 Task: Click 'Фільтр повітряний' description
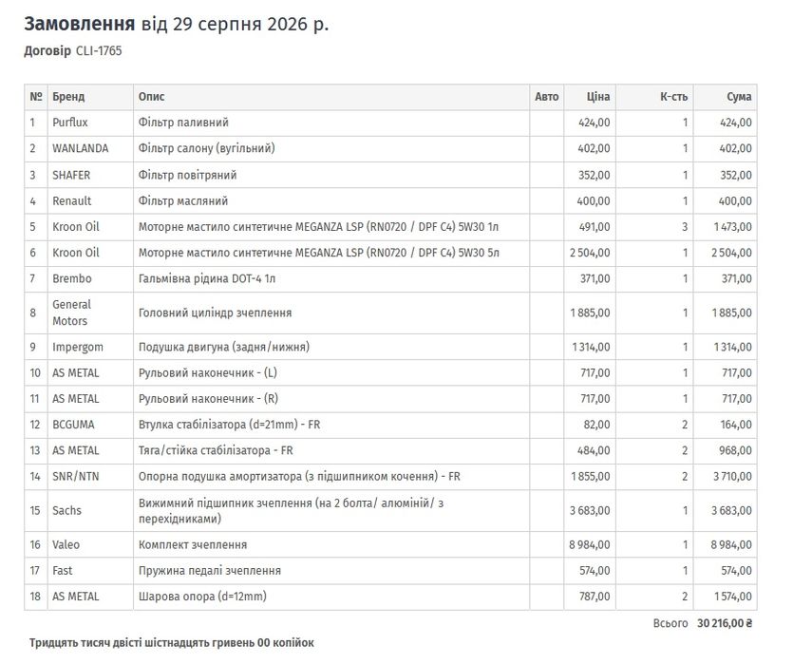[187, 175]
